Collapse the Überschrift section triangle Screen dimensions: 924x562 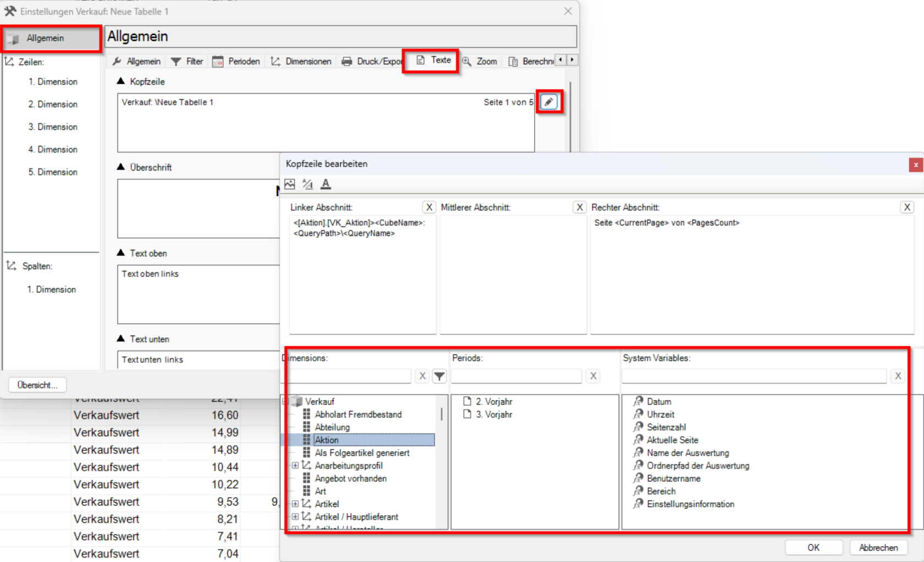coord(121,167)
